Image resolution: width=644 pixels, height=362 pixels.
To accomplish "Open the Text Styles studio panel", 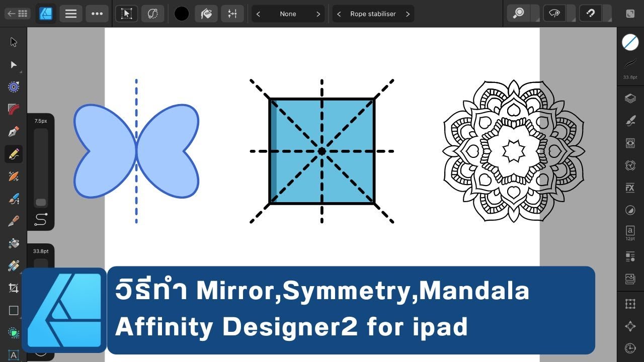I will (x=630, y=257).
